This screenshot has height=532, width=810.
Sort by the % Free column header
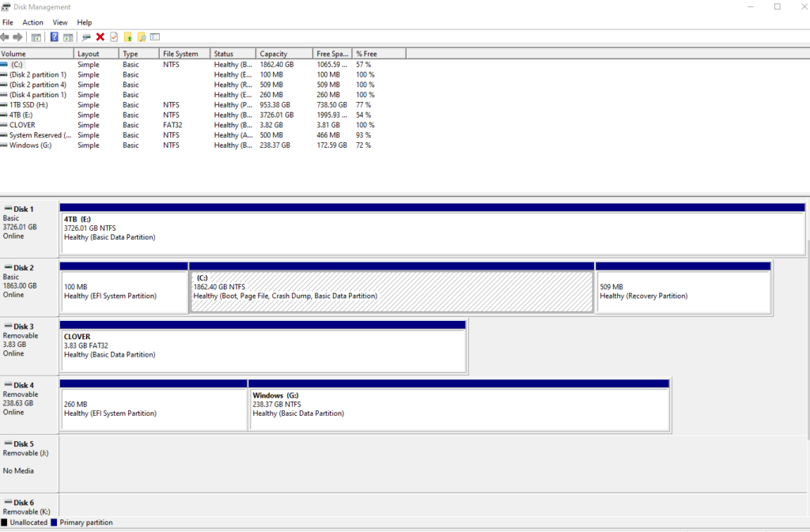(x=379, y=54)
